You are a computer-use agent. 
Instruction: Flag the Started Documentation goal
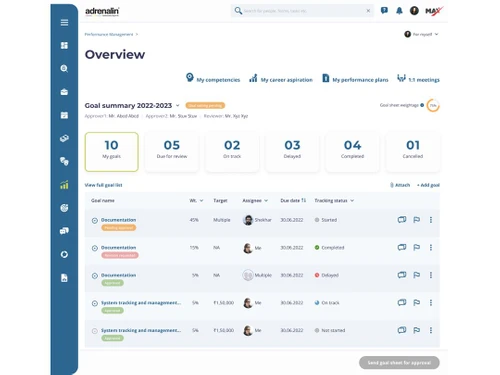click(417, 220)
